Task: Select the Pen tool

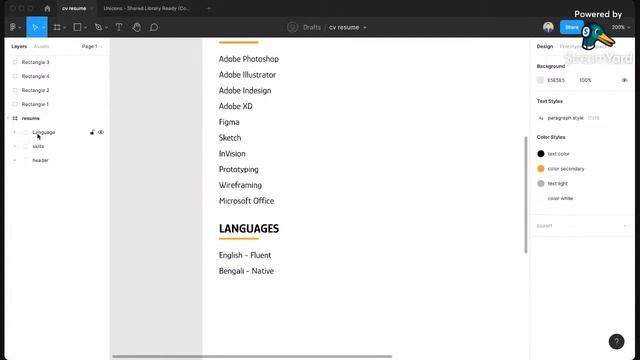Action: [x=98, y=27]
